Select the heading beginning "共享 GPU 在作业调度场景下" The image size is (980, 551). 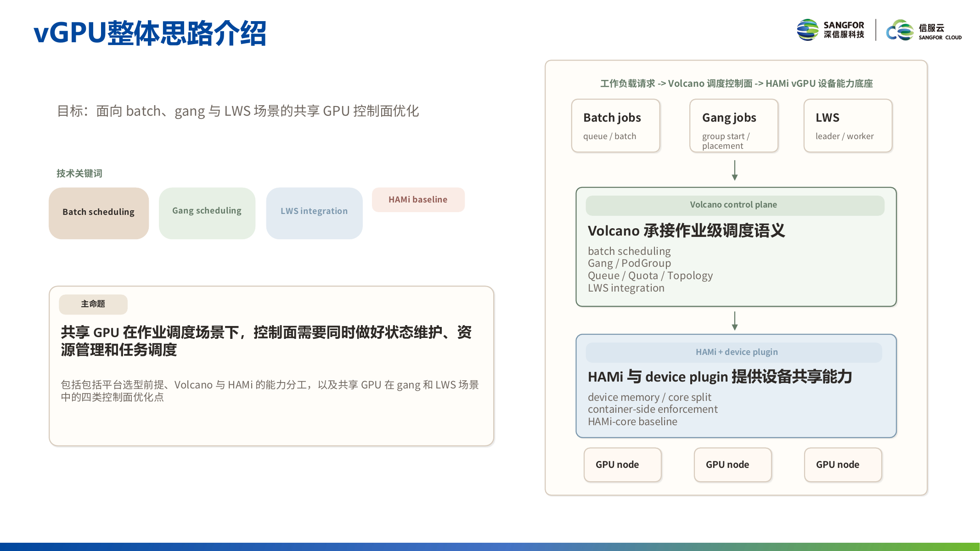point(266,341)
